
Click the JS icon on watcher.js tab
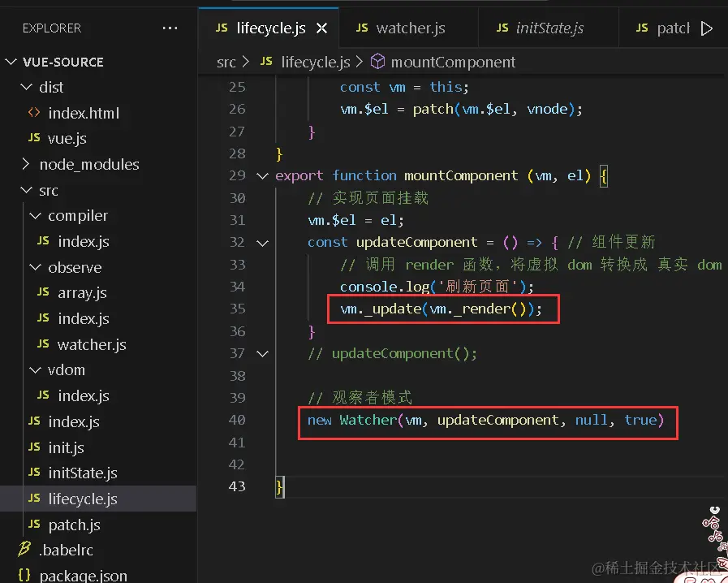click(362, 28)
